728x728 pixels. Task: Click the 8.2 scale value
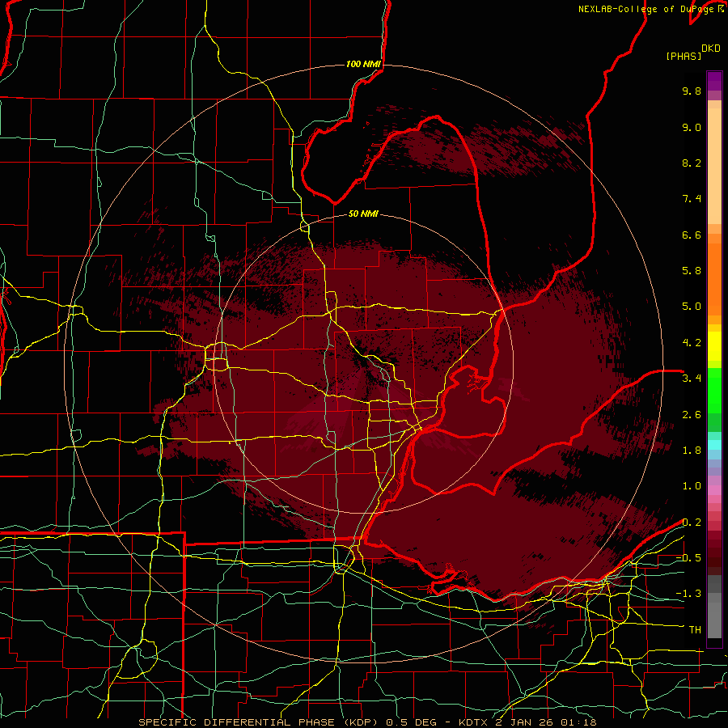[x=692, y=163]
